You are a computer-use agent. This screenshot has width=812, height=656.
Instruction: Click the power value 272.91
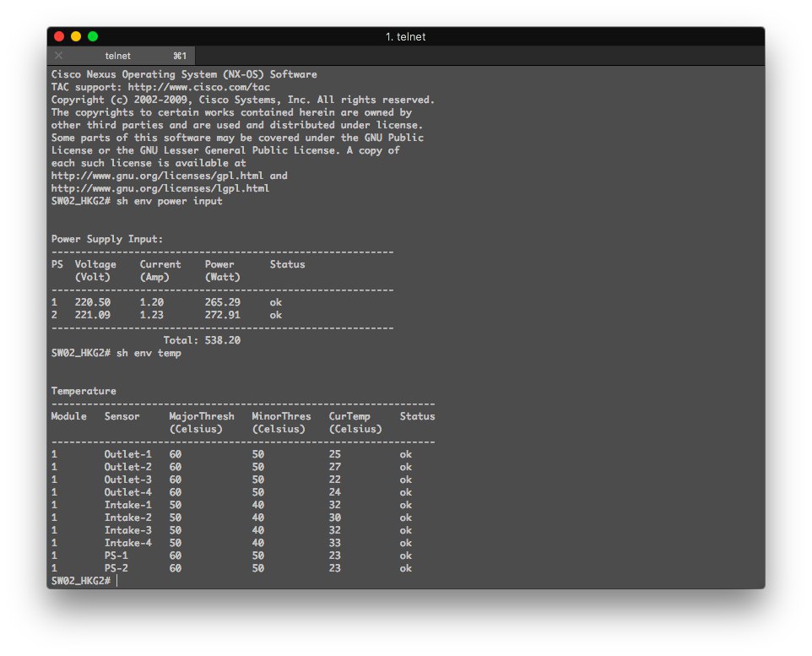223,315
